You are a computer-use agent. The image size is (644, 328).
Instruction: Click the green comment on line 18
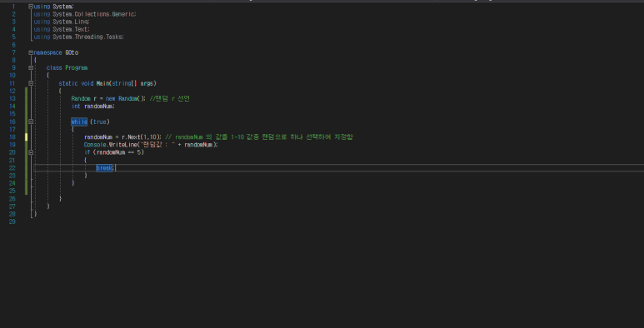coord(259,137)
